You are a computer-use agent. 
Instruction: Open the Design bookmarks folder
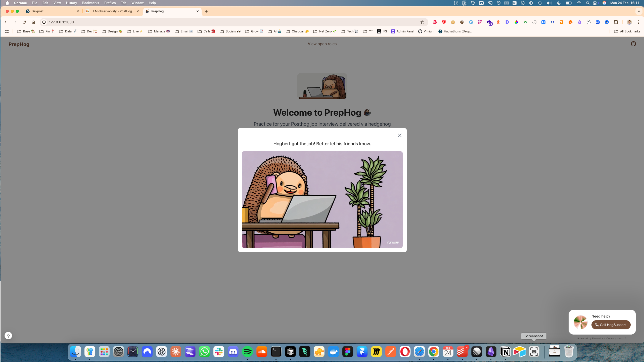point(112,31)
